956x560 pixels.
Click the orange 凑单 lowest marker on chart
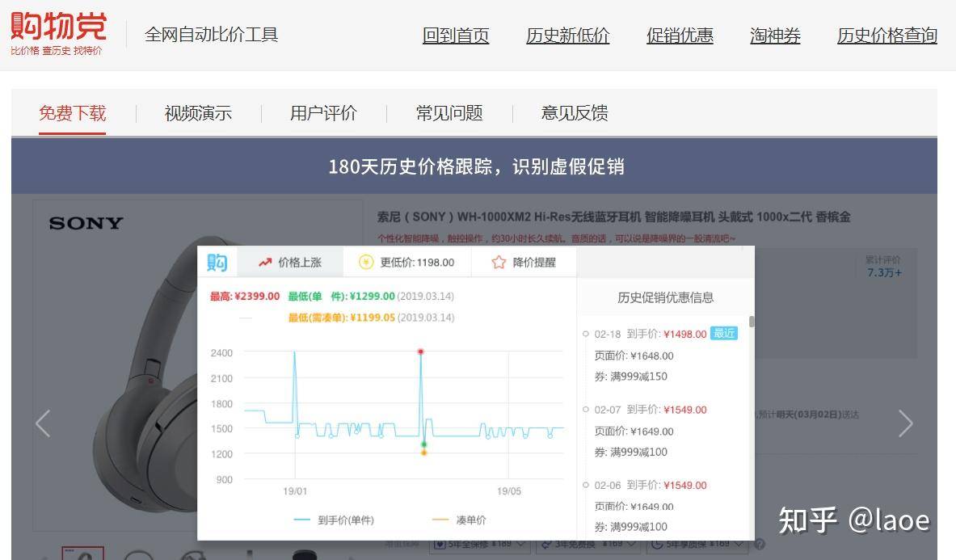point(423,453)
